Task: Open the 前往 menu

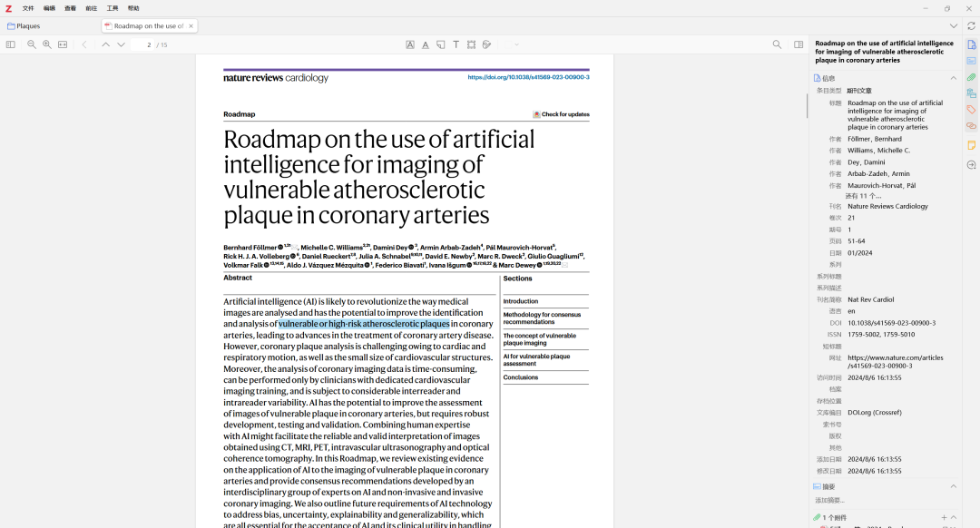Action: coord(92,8)
